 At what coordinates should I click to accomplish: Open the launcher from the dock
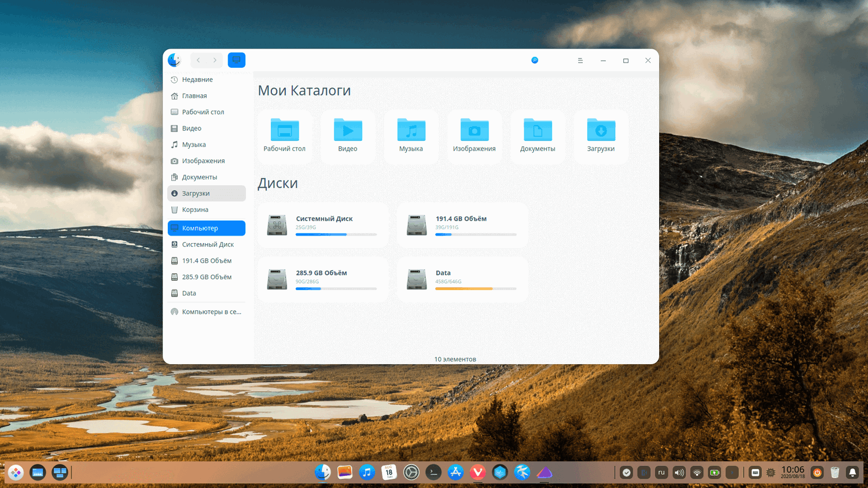coord(16,473)
